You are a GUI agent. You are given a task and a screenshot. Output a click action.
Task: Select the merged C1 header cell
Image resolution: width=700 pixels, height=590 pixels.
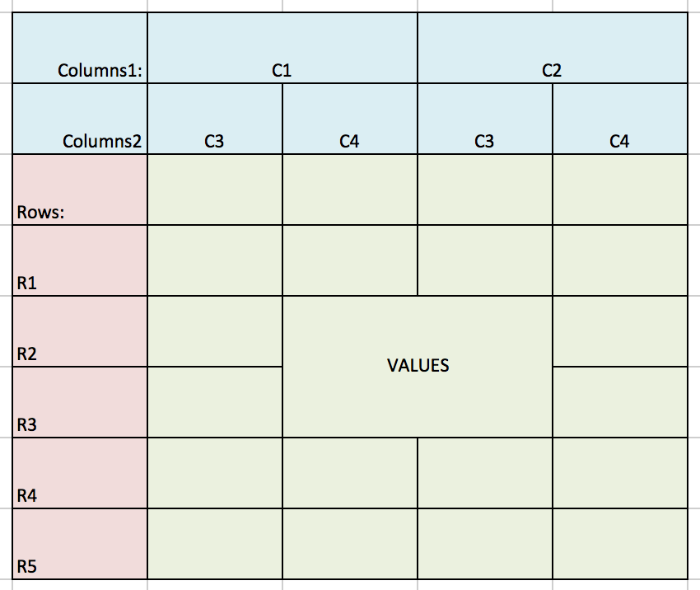pyautogui.click(x=282, y=48)
